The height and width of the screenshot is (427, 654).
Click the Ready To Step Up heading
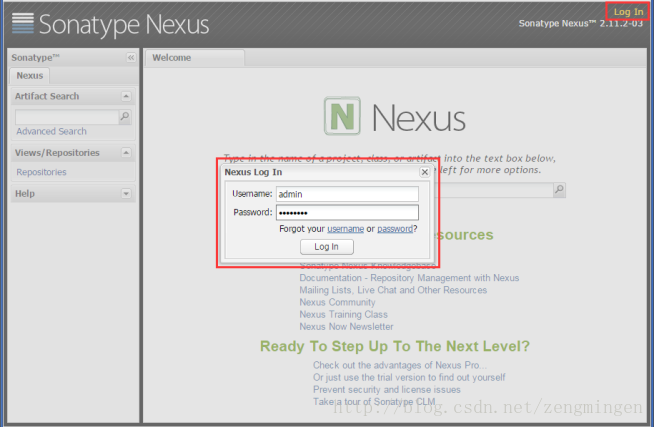point(395,346)
